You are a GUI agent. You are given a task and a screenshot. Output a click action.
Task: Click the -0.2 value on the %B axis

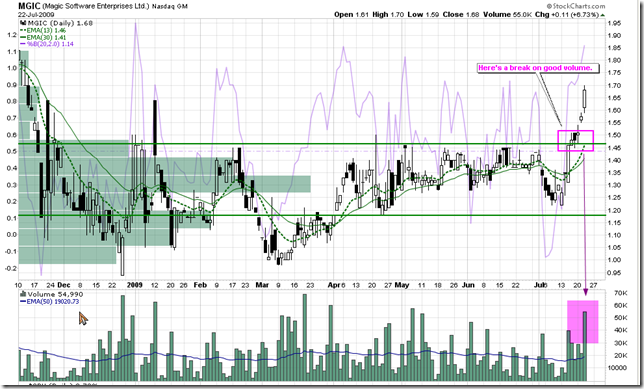(11, 268)
